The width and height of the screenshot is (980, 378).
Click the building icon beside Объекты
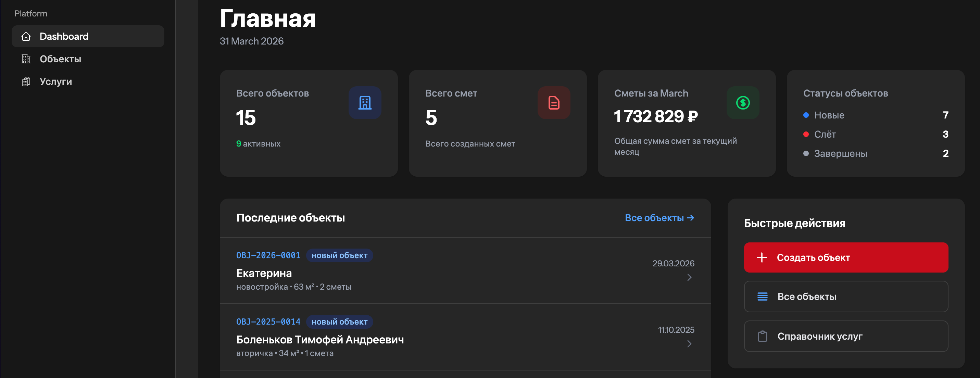[x=26, y=59]
